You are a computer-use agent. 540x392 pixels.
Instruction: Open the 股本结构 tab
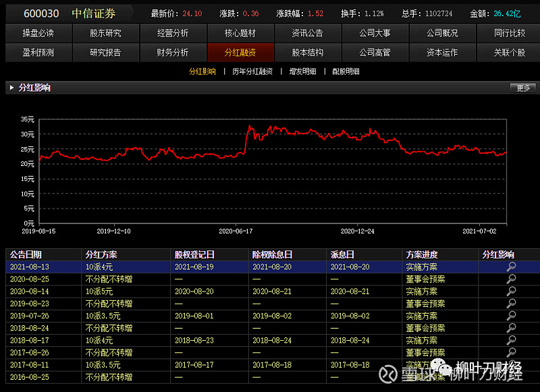308,53
